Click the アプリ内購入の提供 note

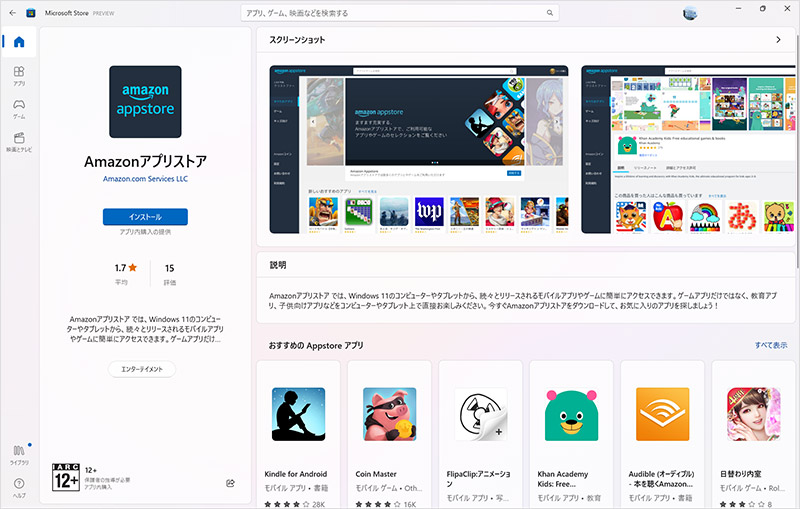[x=145, y=232]
